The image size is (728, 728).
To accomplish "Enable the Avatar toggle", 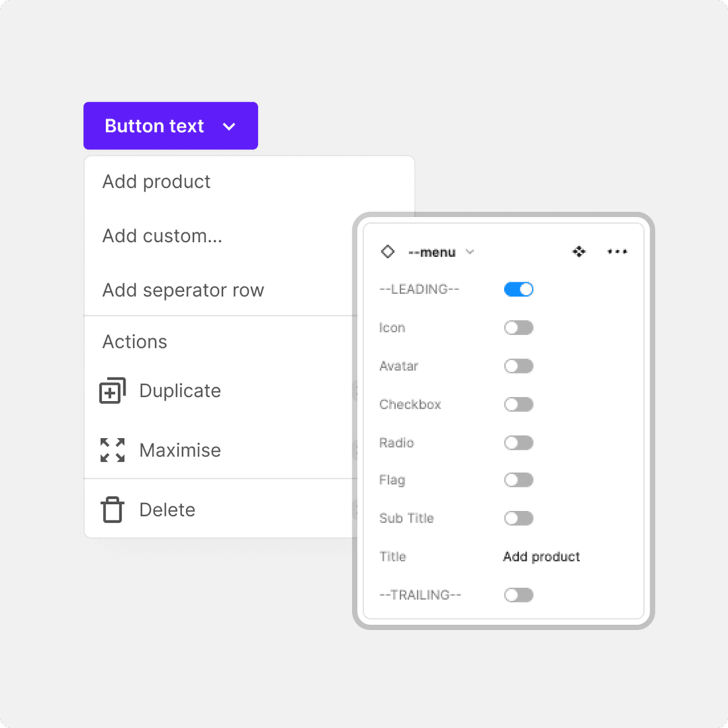I will pyautogui.click(x=518, y=366).
